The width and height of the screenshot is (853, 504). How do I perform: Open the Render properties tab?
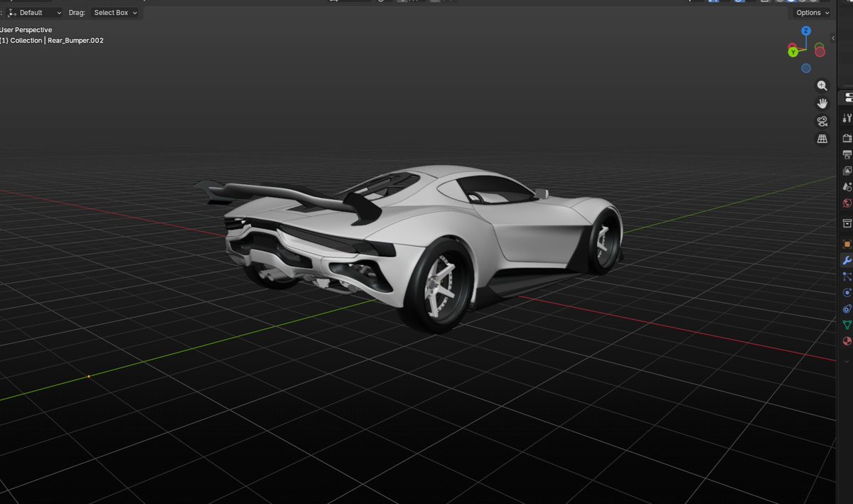[x=847, y=138]
